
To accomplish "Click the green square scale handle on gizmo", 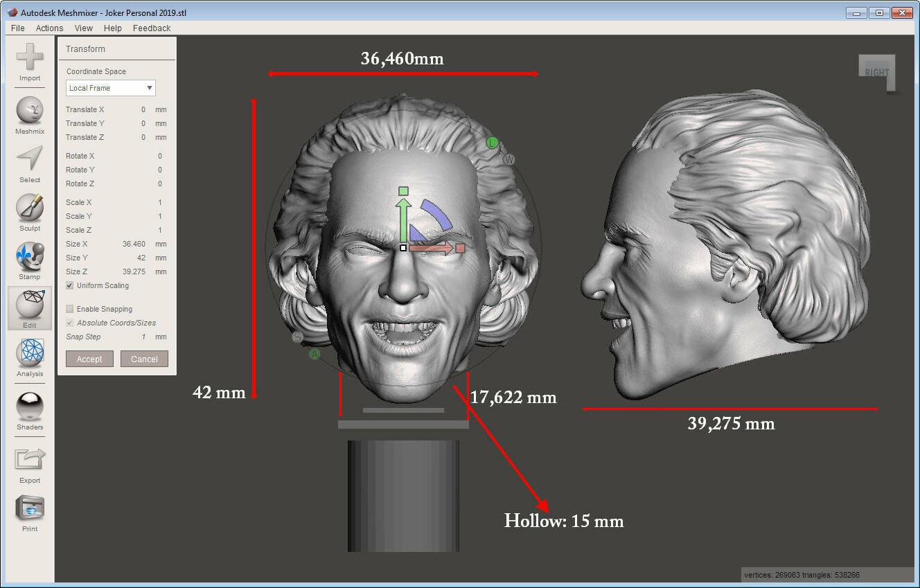I will (403, 191).
